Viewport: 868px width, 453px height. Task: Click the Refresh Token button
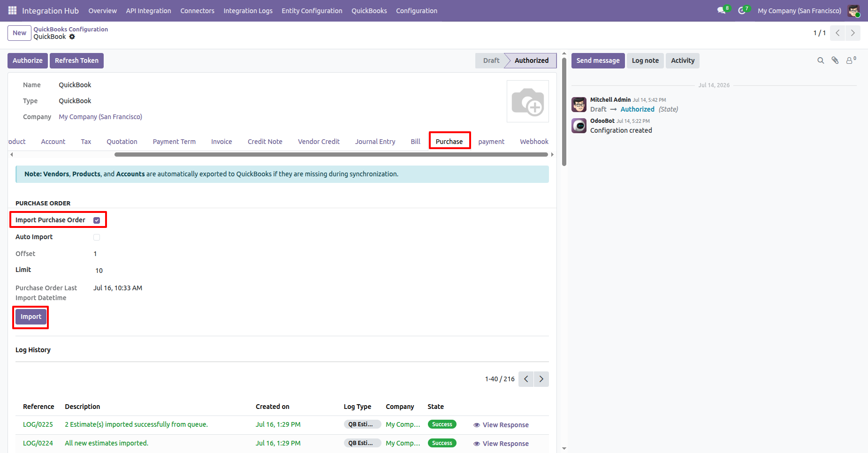(x=76, y=60)
